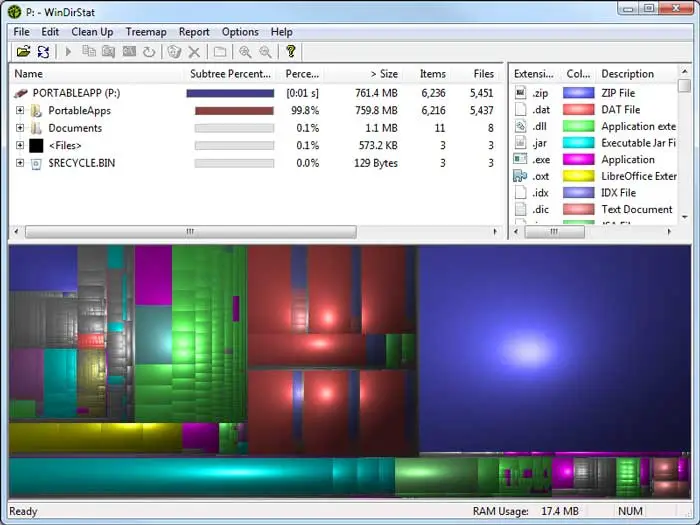This screenshot has width=700, height=525.
Task: Sort by the Size column header
Action: point(384,74)
